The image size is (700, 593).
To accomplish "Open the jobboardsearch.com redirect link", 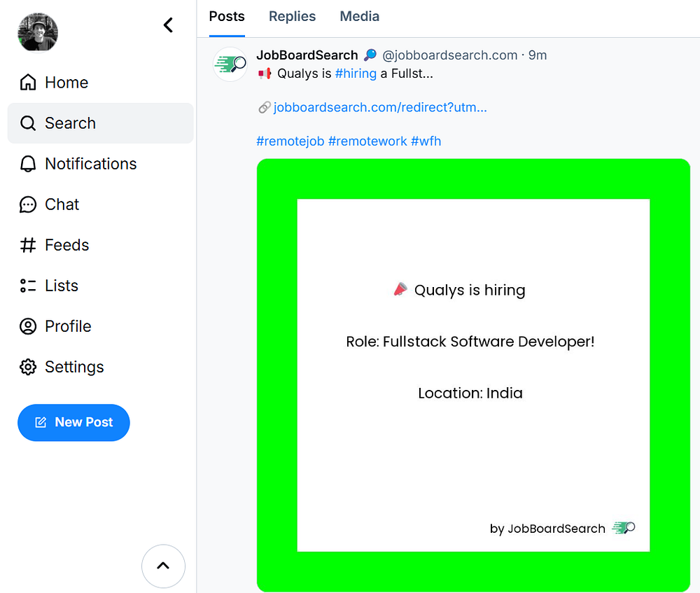I will [x=379, y=107].
